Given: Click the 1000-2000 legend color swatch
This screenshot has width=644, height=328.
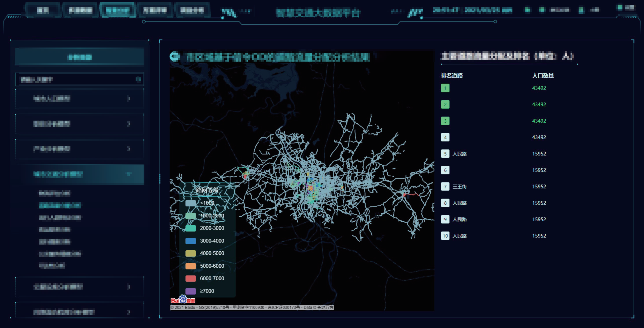Looking at the screenshot, I should [190, 216].
